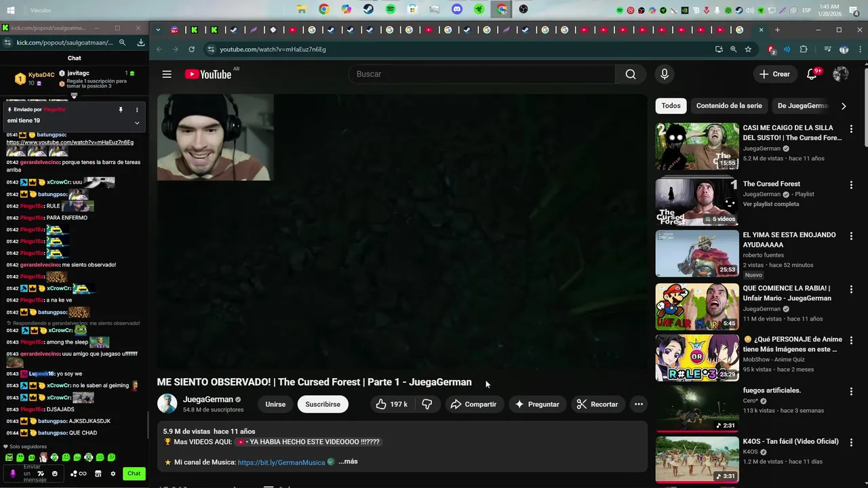Expand video description with ...más
868x488 pixels.
348,462
